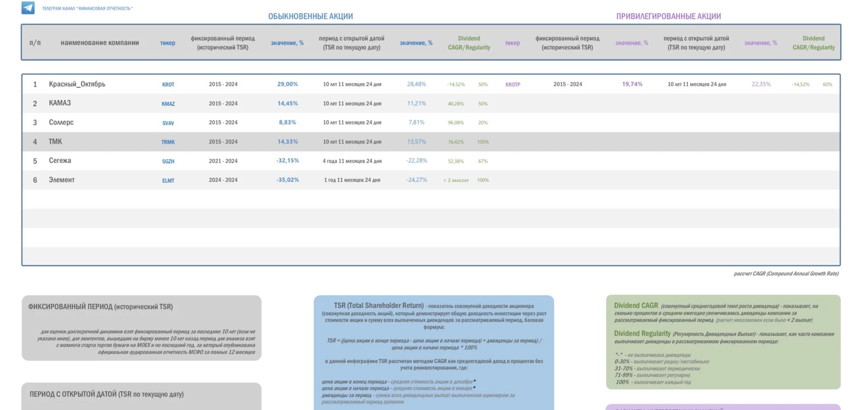Click the ПРИВИЛЕГИРОВАННЫЕ АКЦИИ section heading
868x410 pixels.
click(668, 16)
